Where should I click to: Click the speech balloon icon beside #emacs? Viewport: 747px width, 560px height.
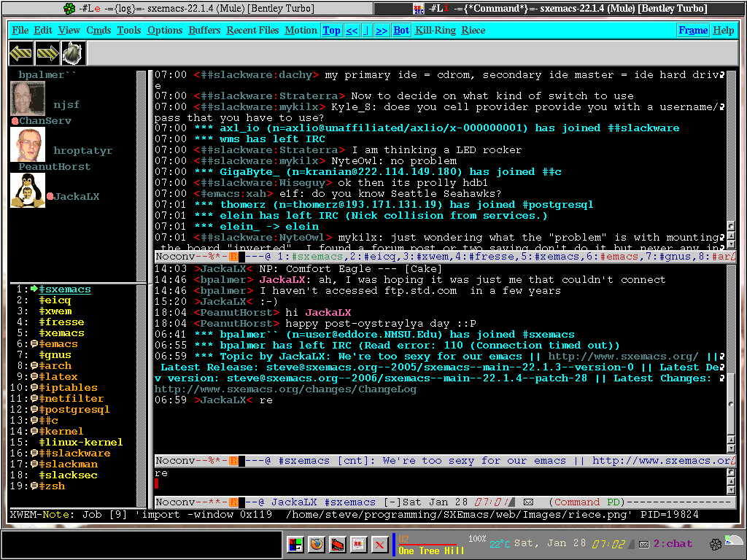click(x=34, y=344)
